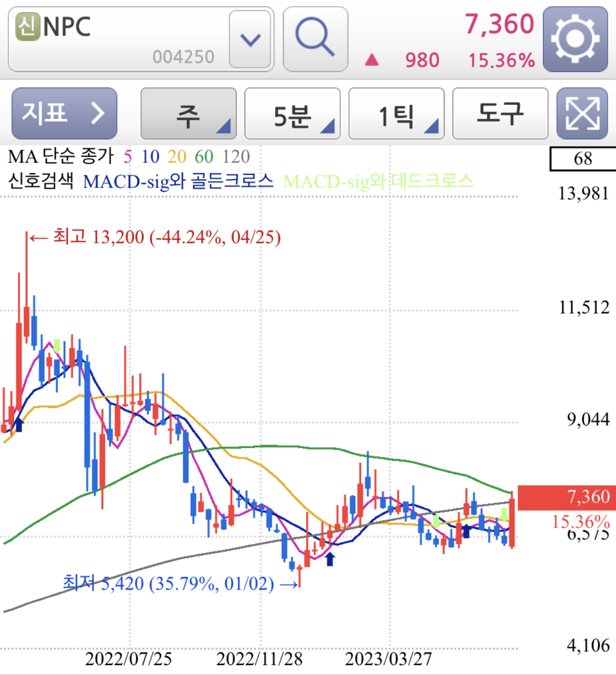Open the 지표 indicators menu
The height and width of the screenshot is (675, 616).
tap(64, 113)
